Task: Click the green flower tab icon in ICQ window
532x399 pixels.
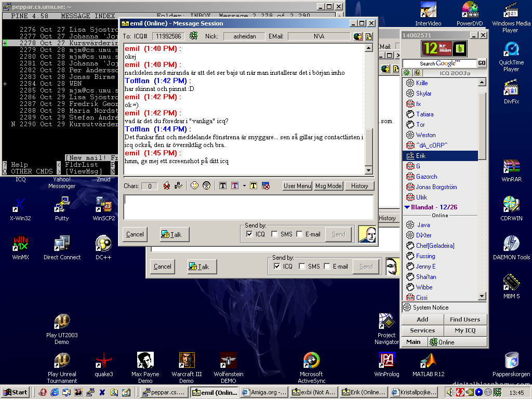Action: (x=407, y=73)
